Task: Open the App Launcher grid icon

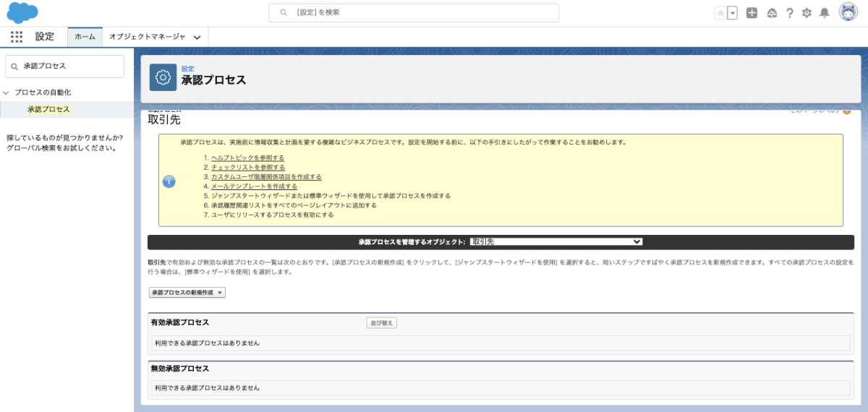Action: [17, 37]
